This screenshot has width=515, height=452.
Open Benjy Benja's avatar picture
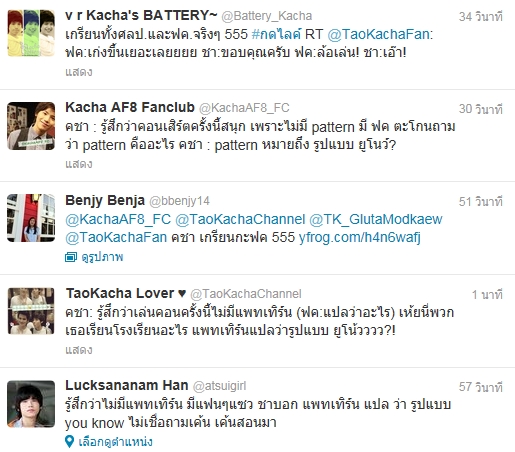[x=31, y=218]
